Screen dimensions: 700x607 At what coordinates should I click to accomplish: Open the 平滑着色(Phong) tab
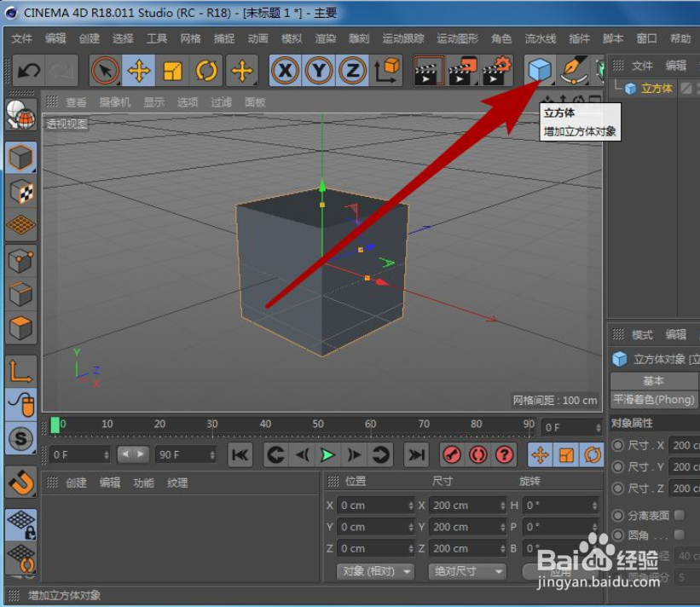pyautogui.click(x=654, y=400)
